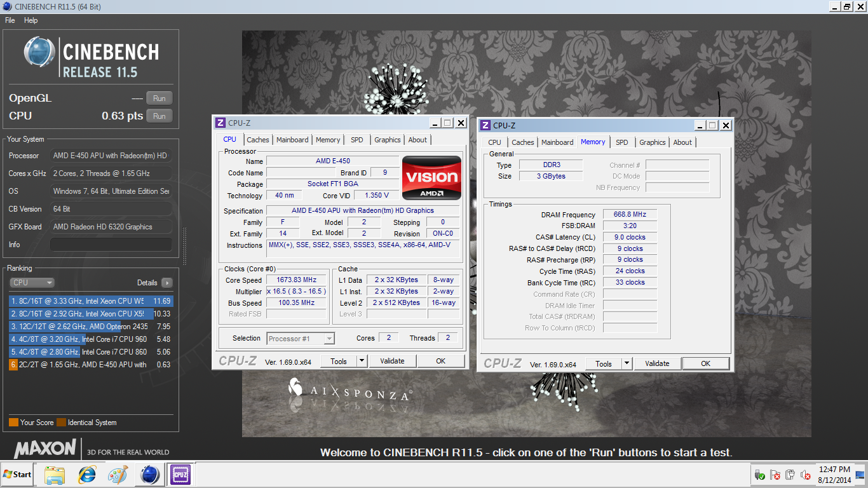The image size is (868, 488).
Task: Select ranking row AMD Opteron 2435
Action: pos(91,327)
